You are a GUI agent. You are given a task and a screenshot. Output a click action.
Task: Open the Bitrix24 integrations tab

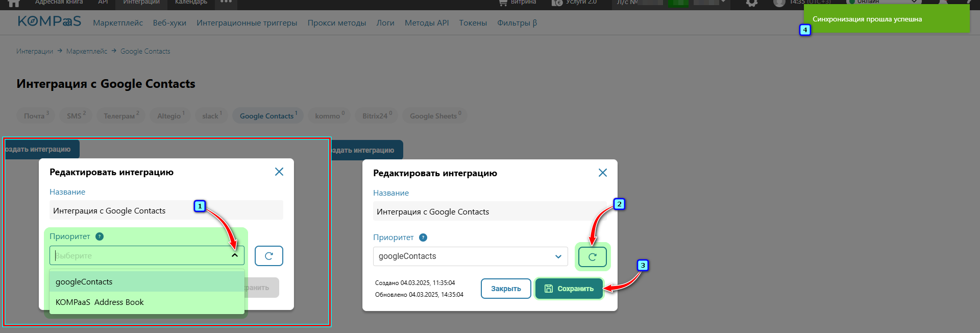[x=377, y=115]
